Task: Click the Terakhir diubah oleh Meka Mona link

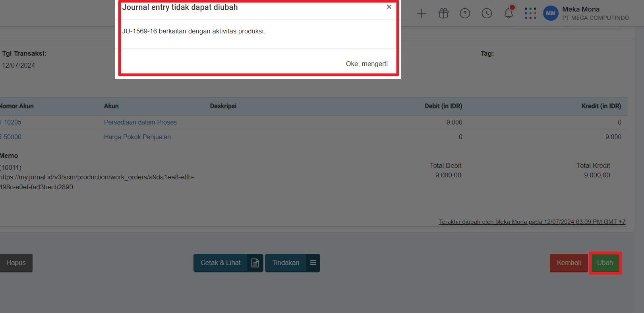Action: (x=532, y=222)
